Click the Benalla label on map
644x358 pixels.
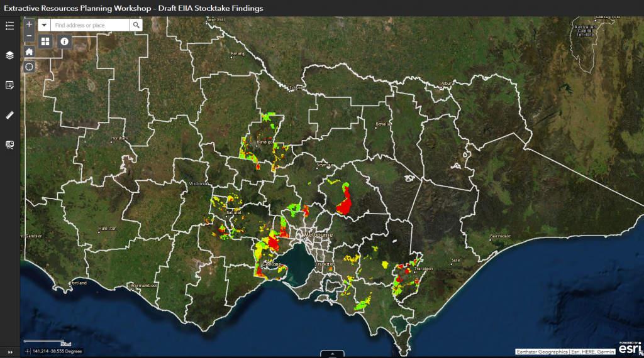(x=383, y=124)
